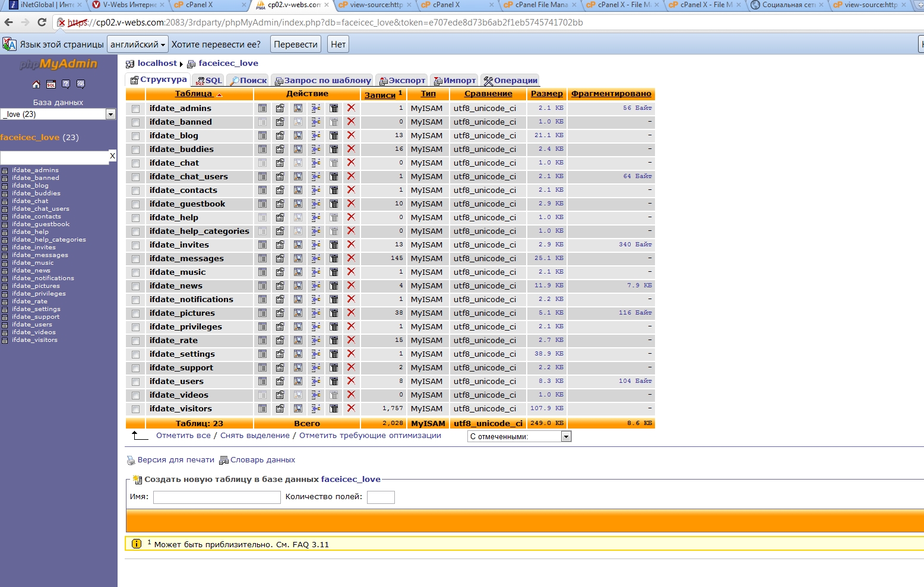The height and width of the screenshot is (587, 924).
Task: Open the 'английский' language dropdown
Action: (x=138, y=45)
